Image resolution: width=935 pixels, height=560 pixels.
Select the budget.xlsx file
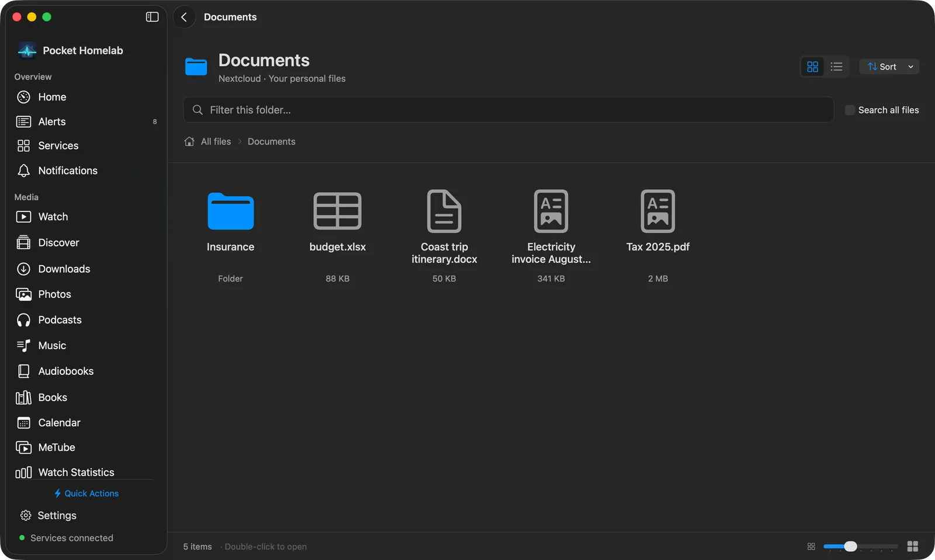(x=338, y=236)
